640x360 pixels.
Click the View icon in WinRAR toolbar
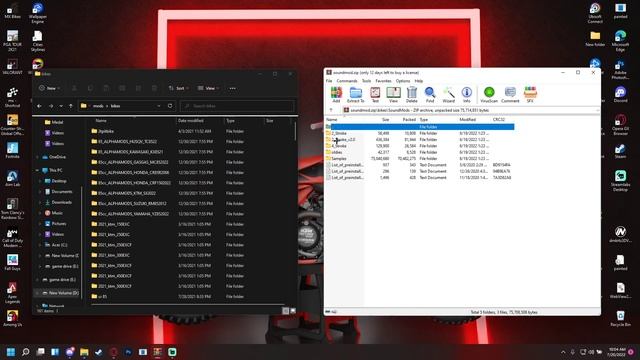393,94
